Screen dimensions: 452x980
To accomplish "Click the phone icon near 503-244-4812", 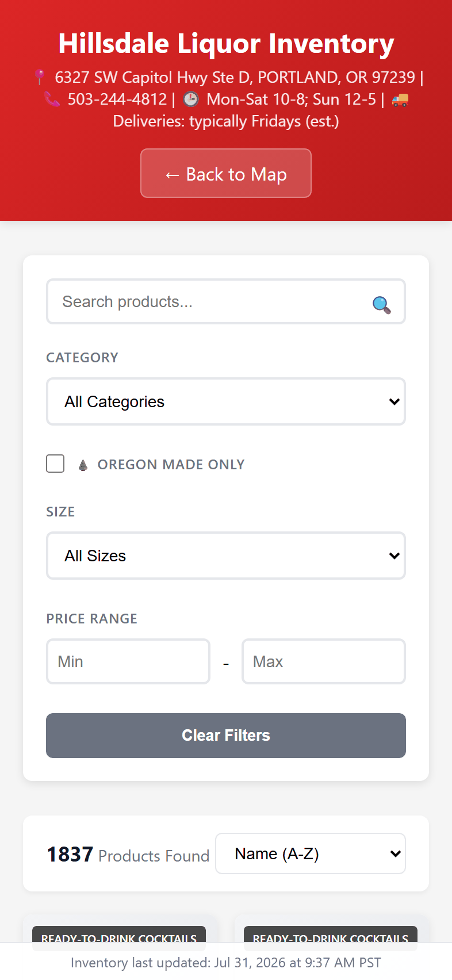I will [52, 99].
